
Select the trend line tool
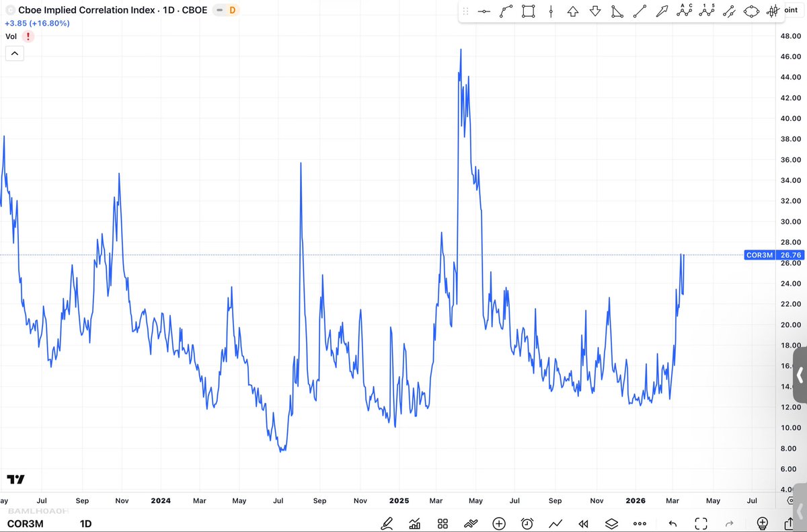coord(640,11)
